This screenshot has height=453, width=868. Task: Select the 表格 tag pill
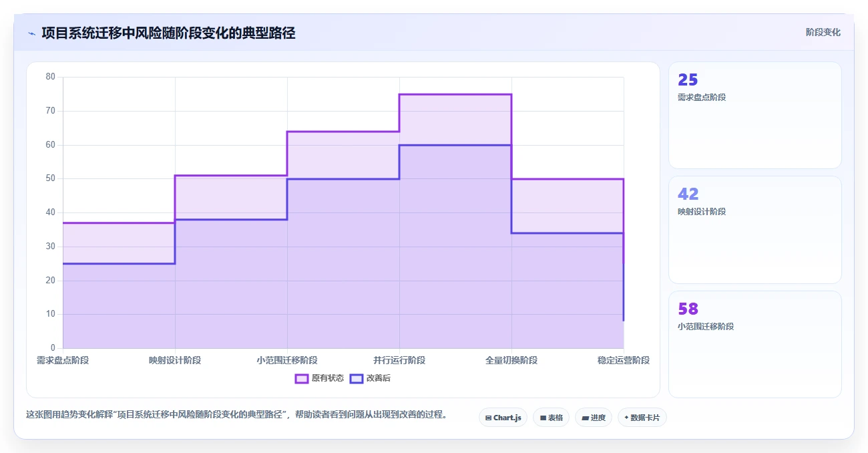(551, 418)
